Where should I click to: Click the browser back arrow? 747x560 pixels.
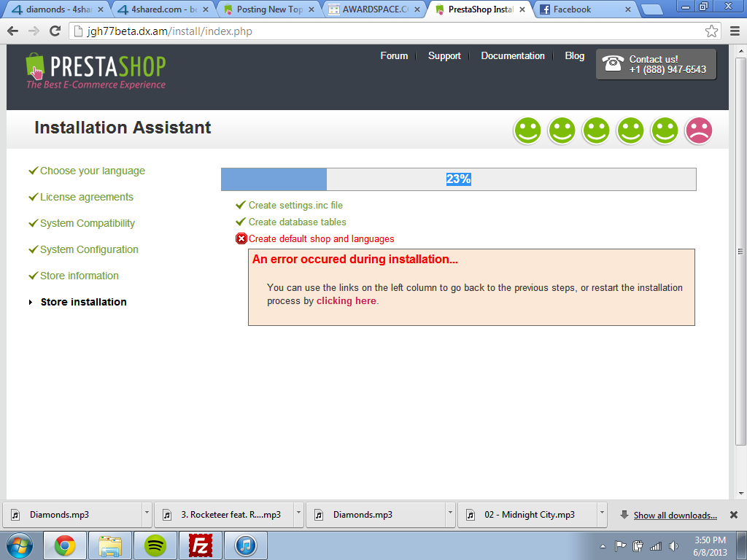pos(13,31)
